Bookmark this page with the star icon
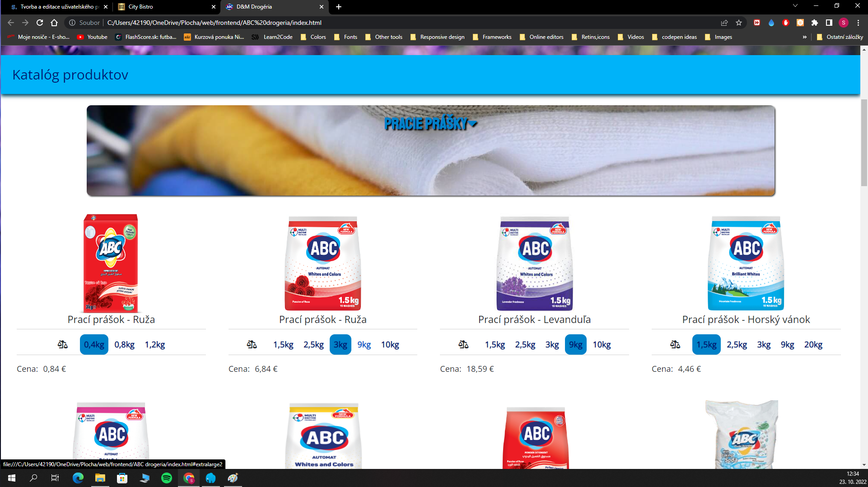The height and width of the screenshot is (487, 868). (x=739, y=23)
